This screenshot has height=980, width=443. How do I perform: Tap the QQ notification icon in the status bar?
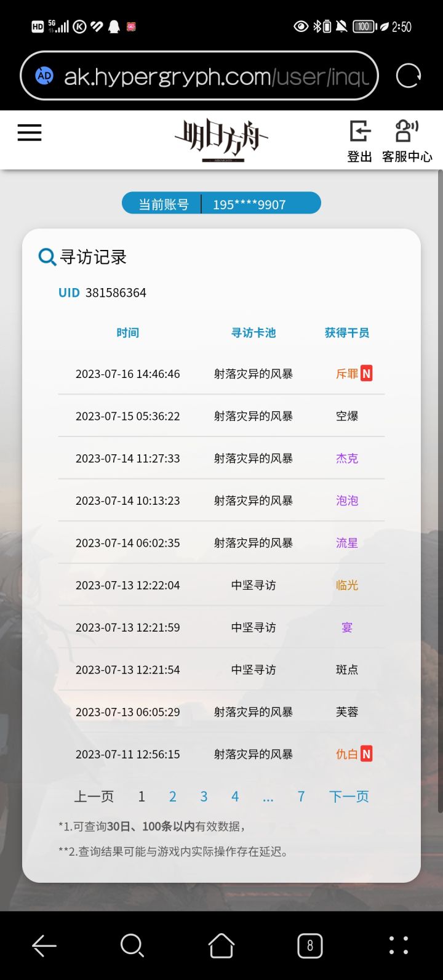pos(114,26)
